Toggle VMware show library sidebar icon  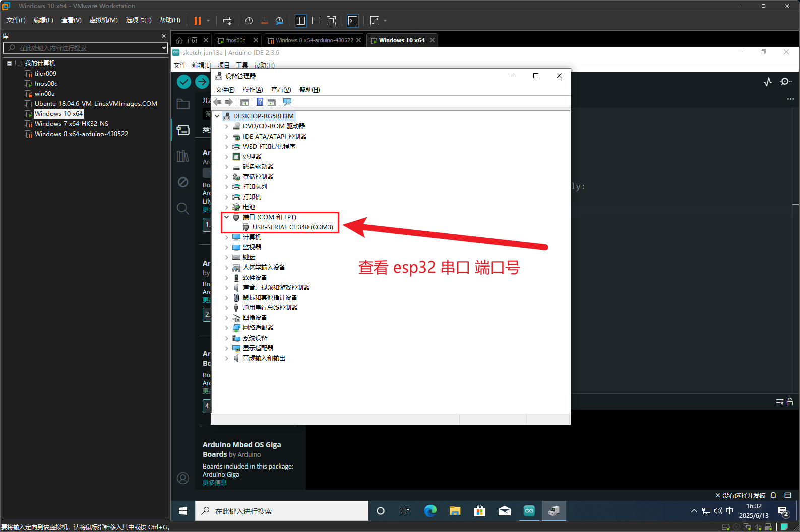point(301,21)
